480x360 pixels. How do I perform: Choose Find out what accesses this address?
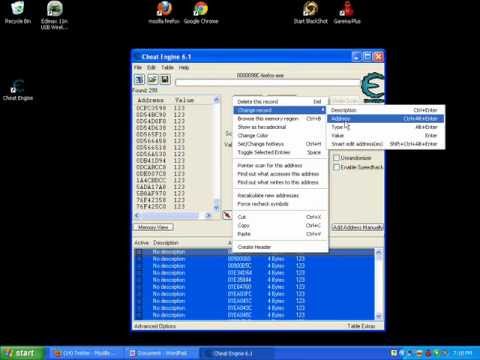coord(279,174)
